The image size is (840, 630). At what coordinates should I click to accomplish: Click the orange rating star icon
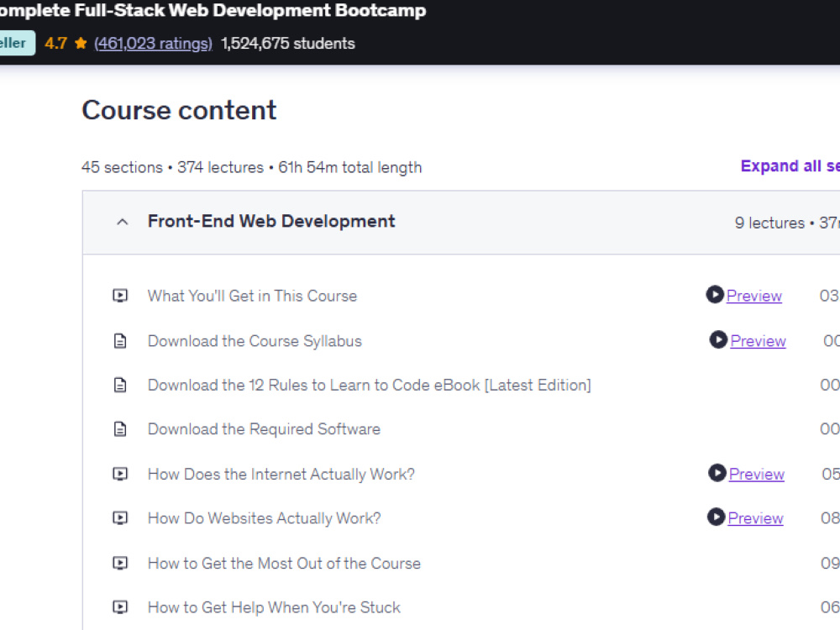(x=81, y=43)
